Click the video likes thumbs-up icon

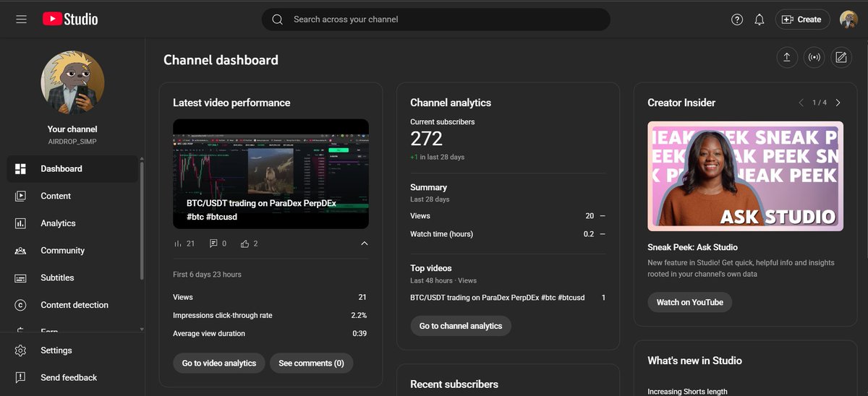click(x=245, y=244)
